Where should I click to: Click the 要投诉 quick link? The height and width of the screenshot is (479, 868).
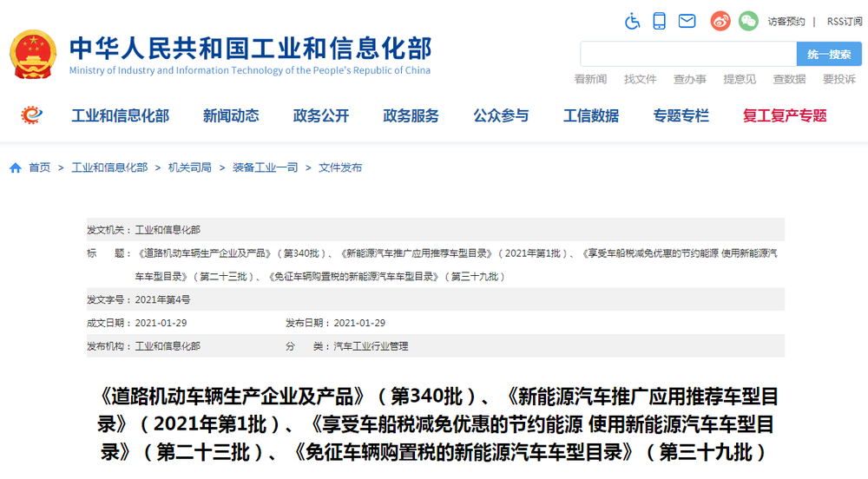(838, 79)
